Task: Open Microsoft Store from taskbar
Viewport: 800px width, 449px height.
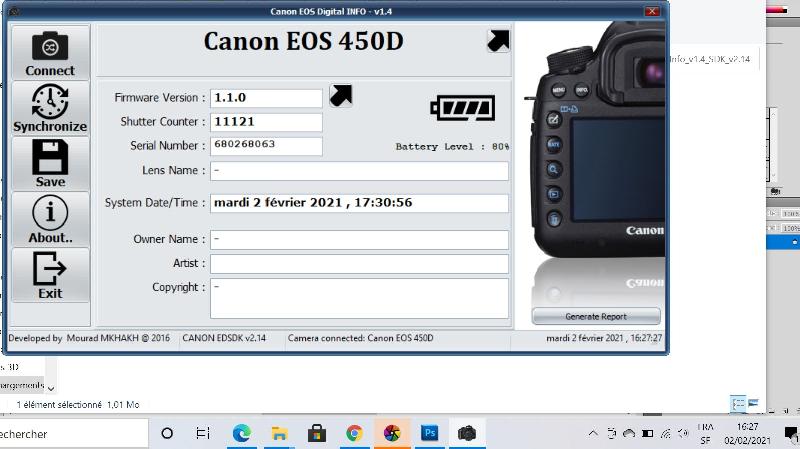Action: [x=317, y=434]
